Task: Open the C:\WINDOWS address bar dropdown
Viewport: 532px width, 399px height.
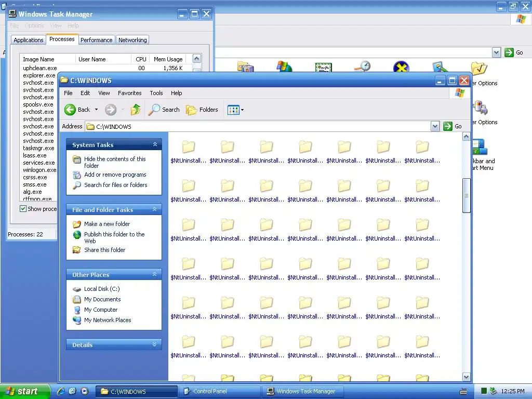Action: 435,127
